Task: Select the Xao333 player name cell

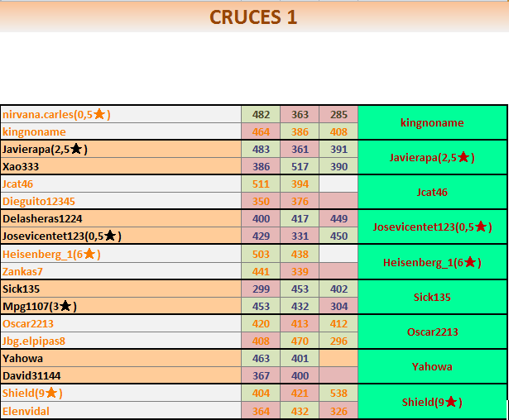Action: tap(120, 166)
